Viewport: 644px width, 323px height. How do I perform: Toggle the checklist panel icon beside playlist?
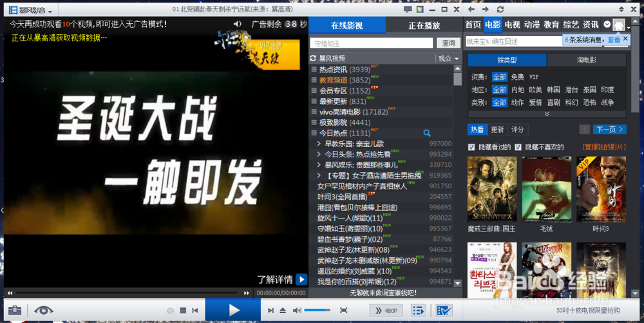(x=444, y=311)
